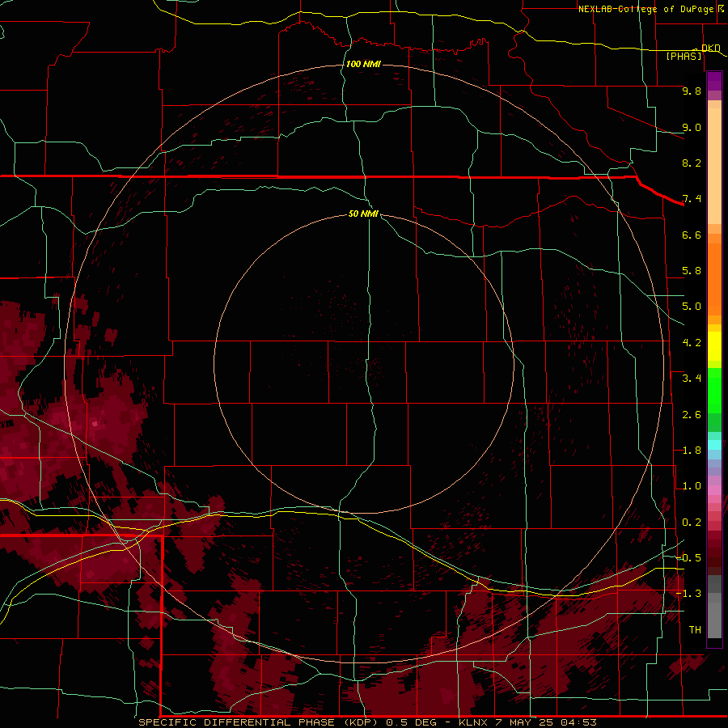The width and height of the screenshot is (728, 728).
Task: Click the 7.4 value on the scale
Action: [x=692, y=199]
